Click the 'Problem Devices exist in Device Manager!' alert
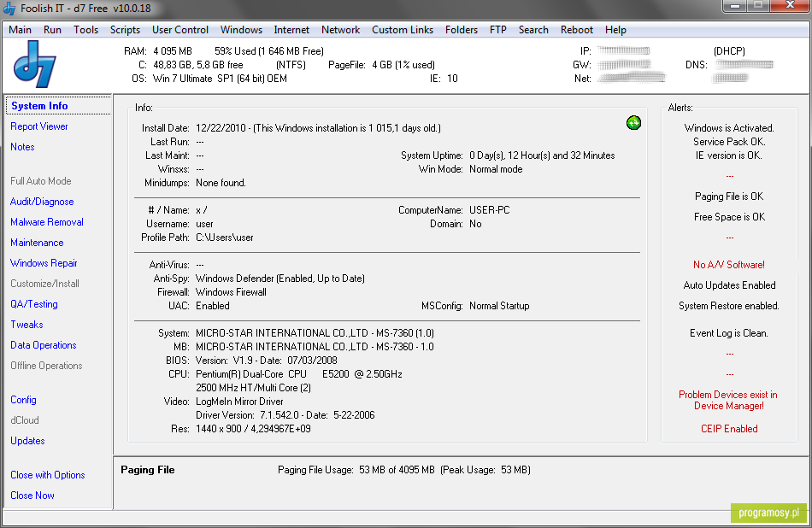The height and width of the screenshot is (528, 812). [x=728, y=400]
